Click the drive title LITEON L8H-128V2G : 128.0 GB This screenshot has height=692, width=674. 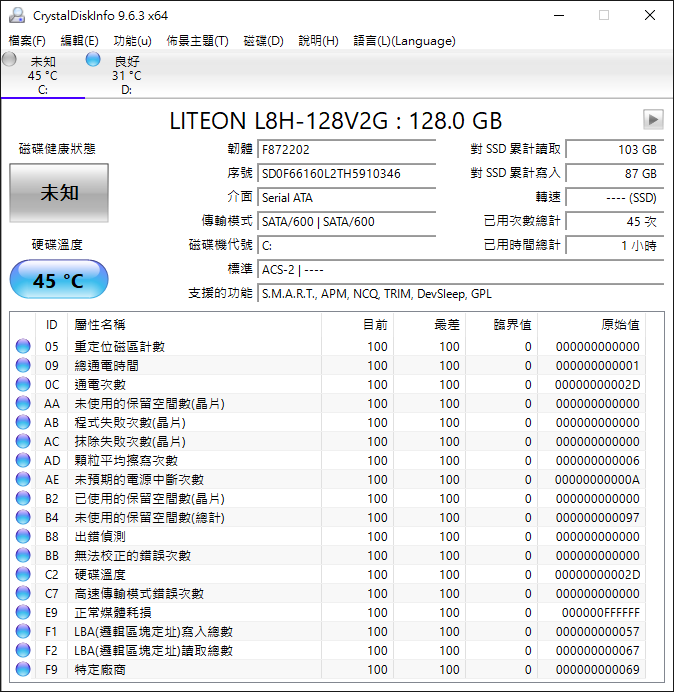(x=336, y=120)
